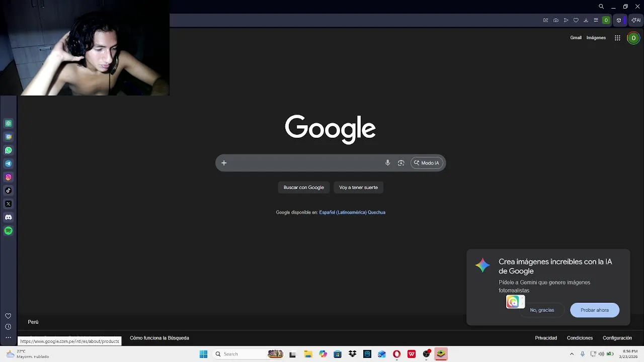Click the plus icon in the search box
This screenshot has width=644, height=362.
pyautogui.click(x=224, y=163)
